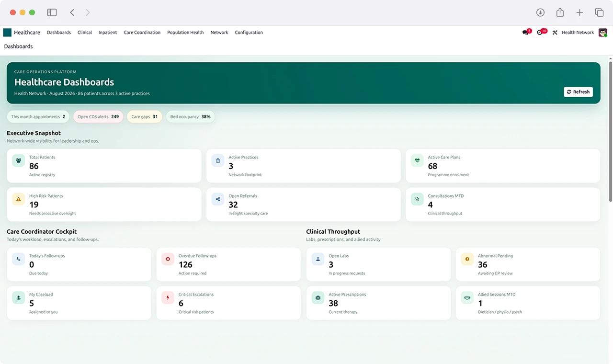Click the Clinical Throughput heading
This screenshot has width=613, height=364.
[x=333, y=231]
